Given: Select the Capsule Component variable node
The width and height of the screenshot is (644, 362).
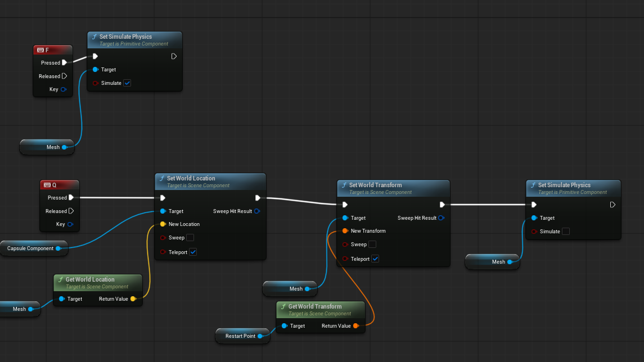Looking at the screenshot, I should [34, 248].
